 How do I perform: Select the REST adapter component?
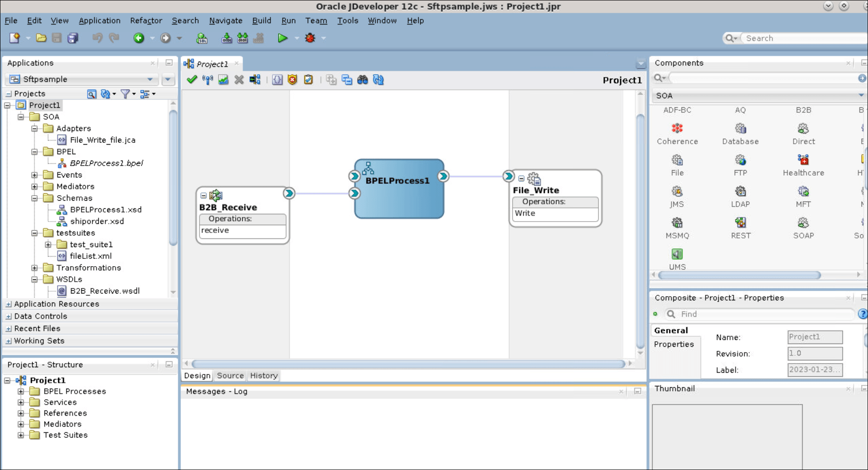coord(741,228)
